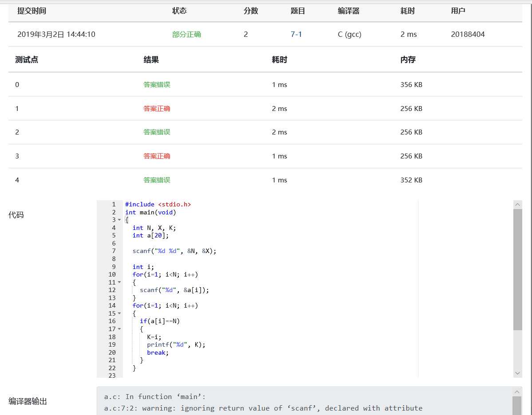
Task: Click the #include <stdio.h> code line
Action: [x=158, y=204]
